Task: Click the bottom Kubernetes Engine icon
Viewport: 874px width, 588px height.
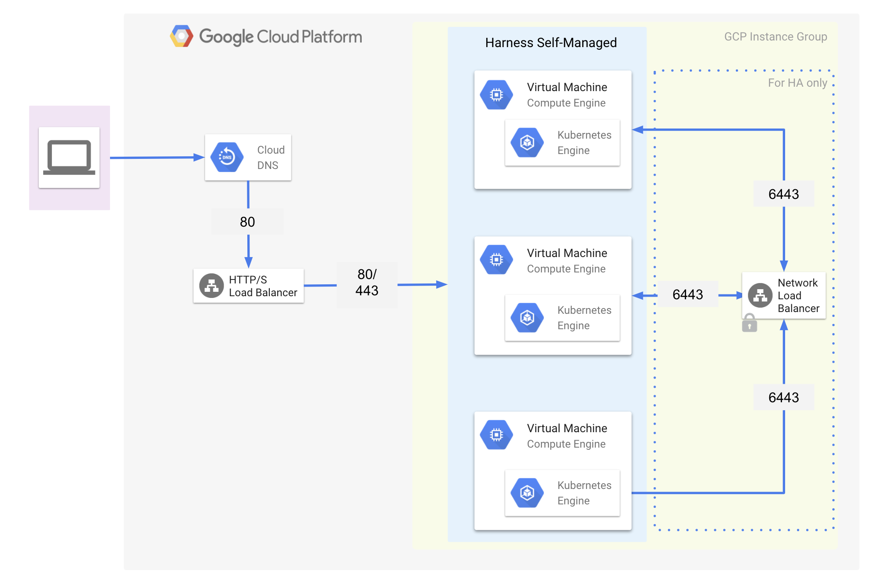Action: click(x=527, y=493)
